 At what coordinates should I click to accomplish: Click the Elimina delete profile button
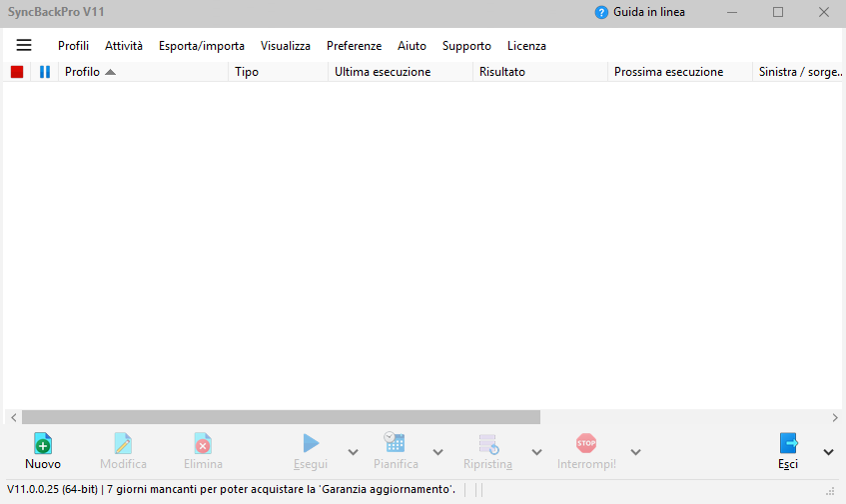203,452
